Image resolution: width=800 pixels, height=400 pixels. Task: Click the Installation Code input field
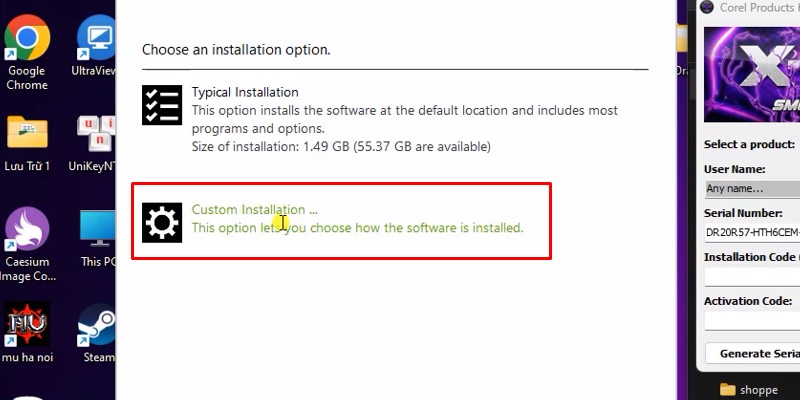752,277
